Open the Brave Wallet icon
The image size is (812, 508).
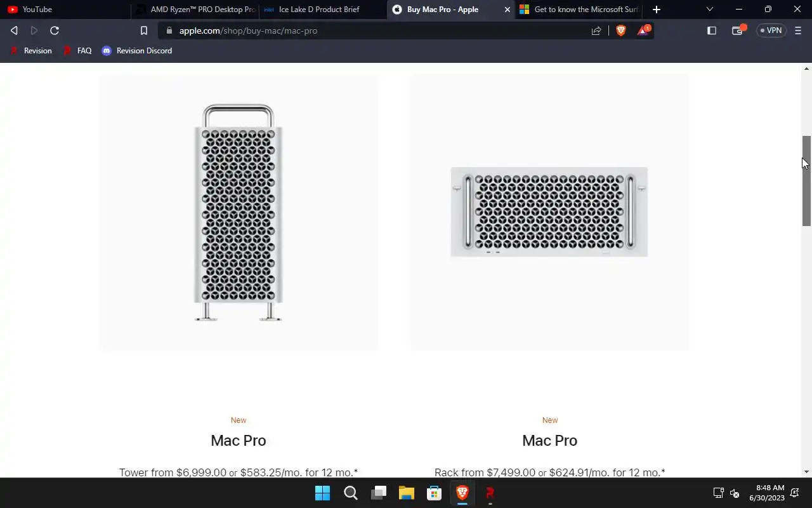coord(738,30)
